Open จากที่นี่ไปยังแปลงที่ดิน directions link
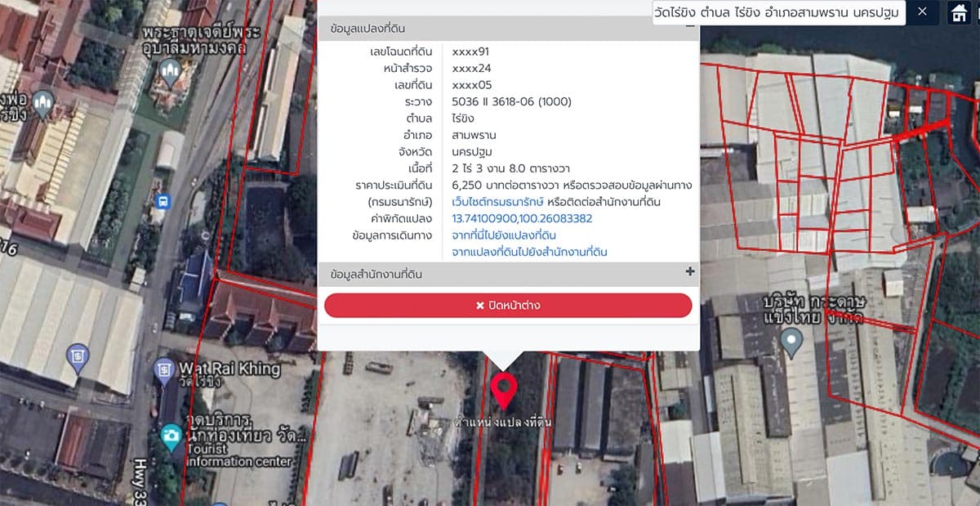This screenshot has width=980, height=506. tap(504, 235)
